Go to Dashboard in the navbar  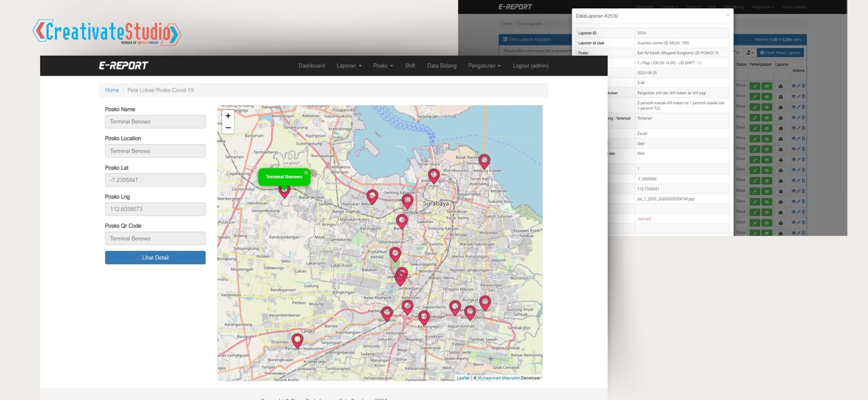click(311, 66)
